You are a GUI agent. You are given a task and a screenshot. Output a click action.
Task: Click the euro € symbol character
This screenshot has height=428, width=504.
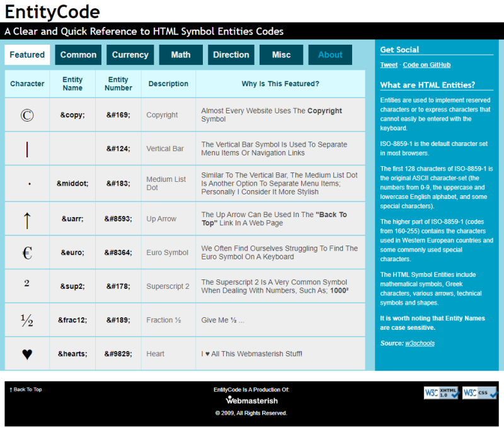pyautogui.click(x=26, y=252)
